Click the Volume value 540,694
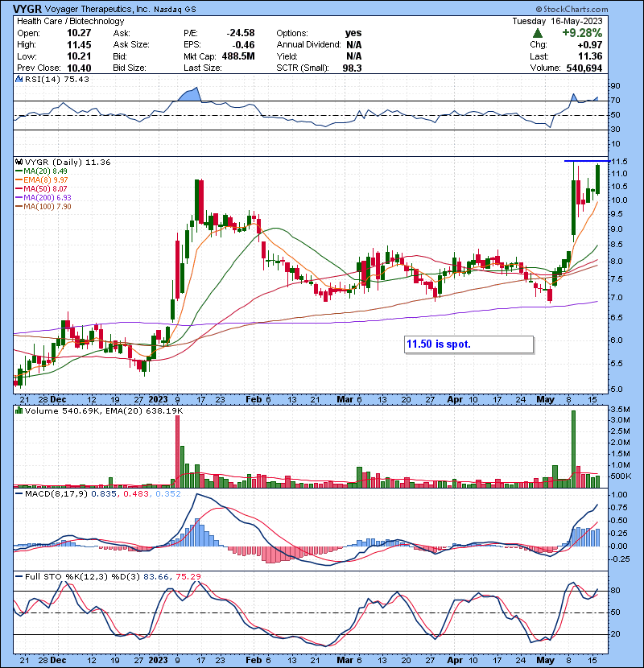 (584, 68)
